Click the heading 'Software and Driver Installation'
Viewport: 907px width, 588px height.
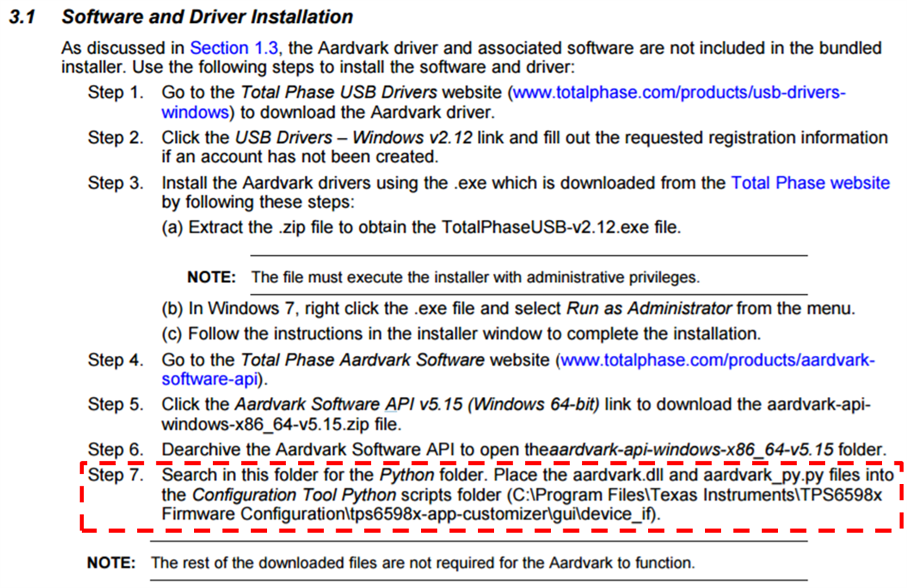(x=207, y=17)
